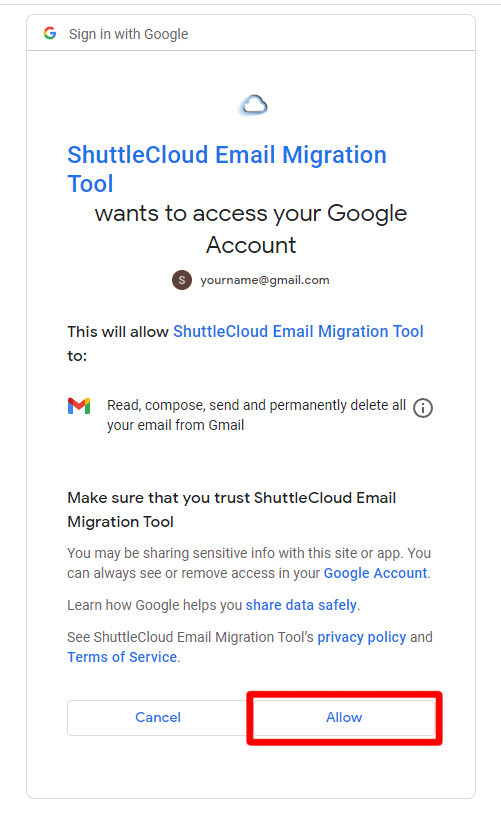This screenshot has height=818, width=501.
Task: Click the Cancel button
Action: pyautogui.click(x=158, y=717)
